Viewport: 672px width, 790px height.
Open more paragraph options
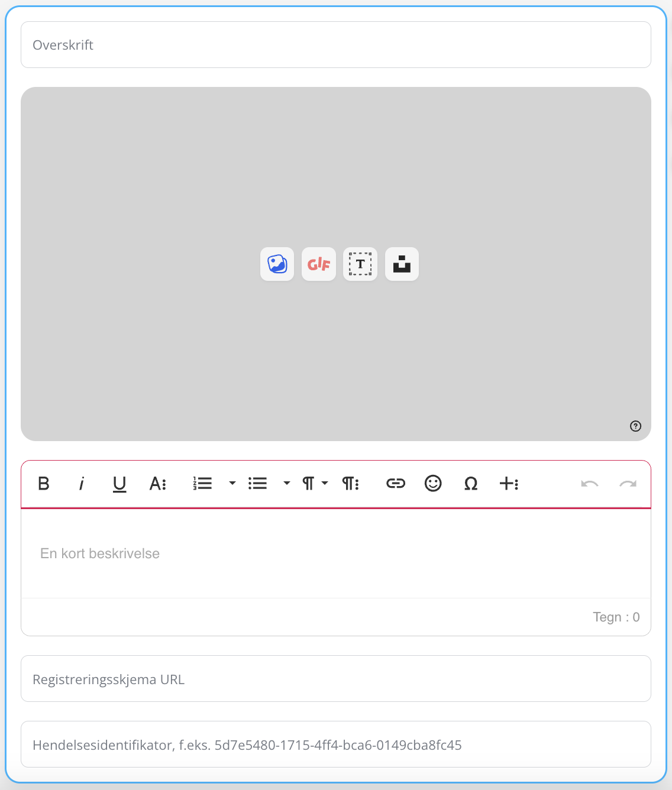(350, 484)
